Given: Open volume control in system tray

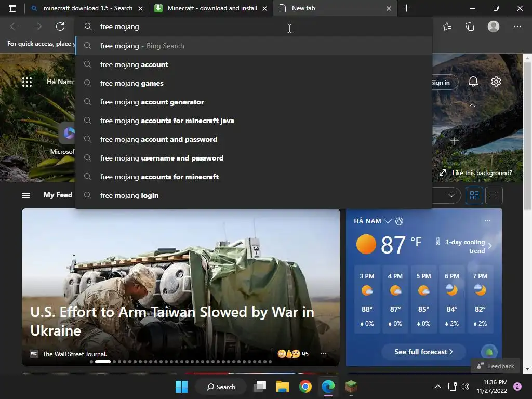Looking at the screenshot, I should click(465, 387).
